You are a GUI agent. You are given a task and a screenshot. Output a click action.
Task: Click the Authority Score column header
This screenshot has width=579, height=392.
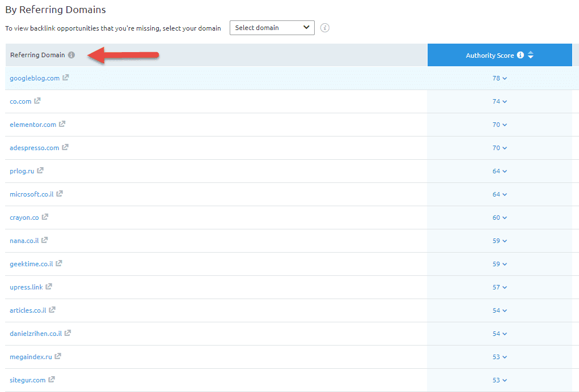pos(500,55)
